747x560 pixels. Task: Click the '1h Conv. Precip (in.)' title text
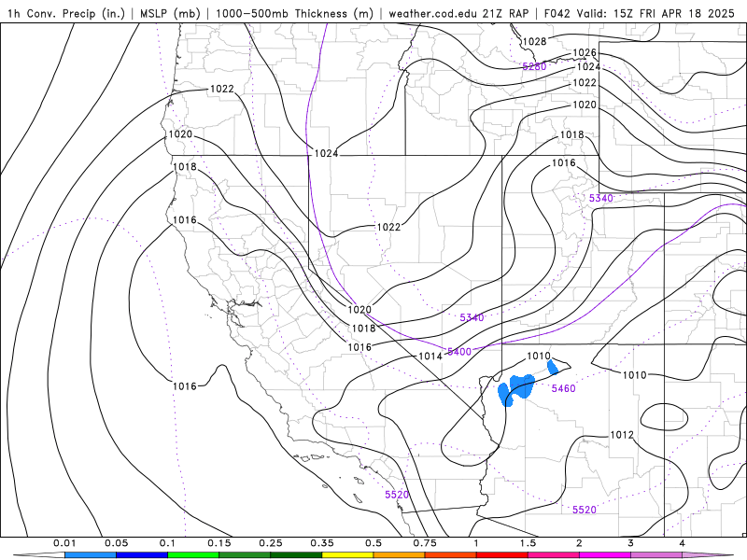click(66, 14)
